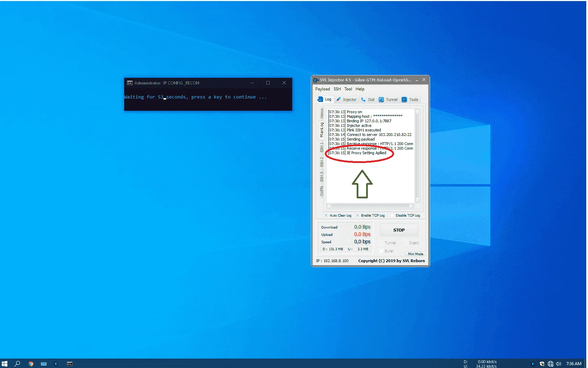Click the log panel scroll-up arrow
This screenshot has width=588, height=368.
click(417, 112)
